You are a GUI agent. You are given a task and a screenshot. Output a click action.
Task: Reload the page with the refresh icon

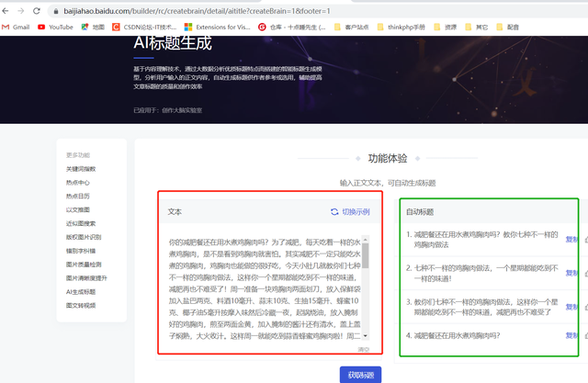pyautogui.click(x=37, y=11)
